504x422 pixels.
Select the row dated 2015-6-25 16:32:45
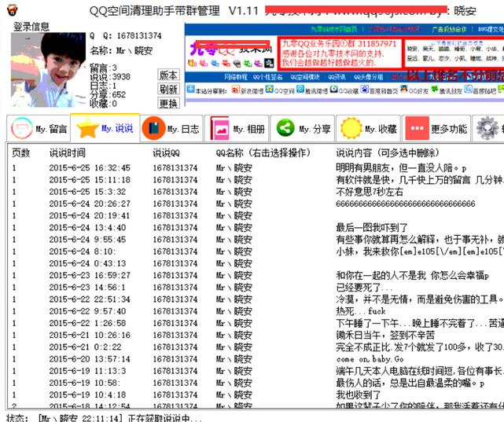point(255,168)
